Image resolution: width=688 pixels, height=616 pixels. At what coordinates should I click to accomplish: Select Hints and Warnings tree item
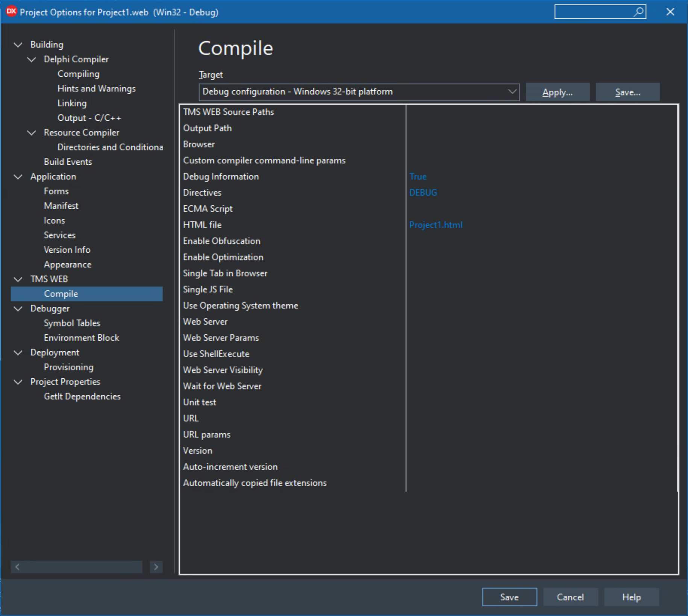click(x=96, y=89)
